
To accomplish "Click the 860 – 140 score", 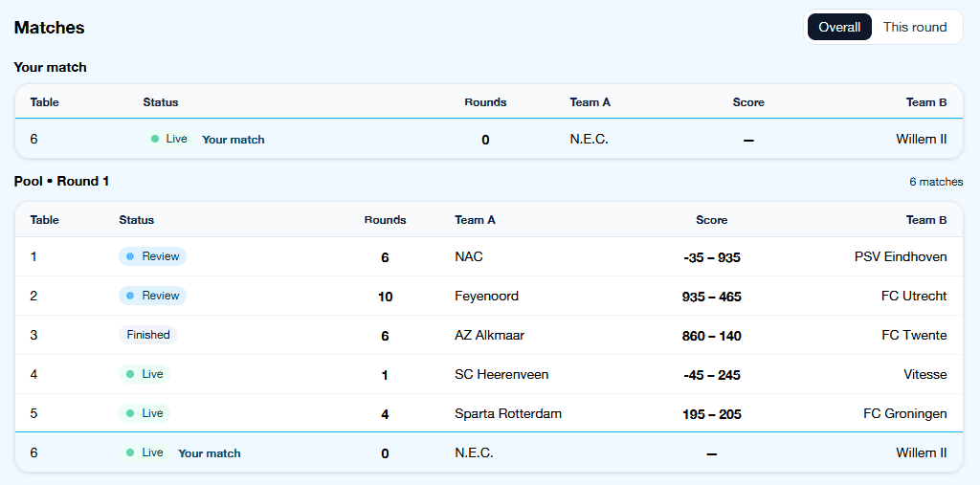I will (x=711, y=336).
